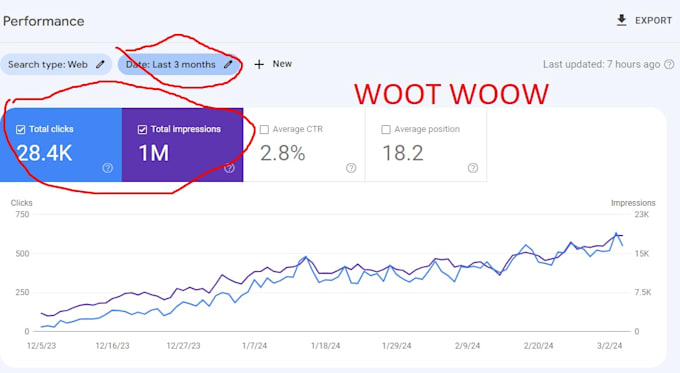Edit the Search type pencil icon
The width and height of the screenshot is (680, 373).
[100, 64]
